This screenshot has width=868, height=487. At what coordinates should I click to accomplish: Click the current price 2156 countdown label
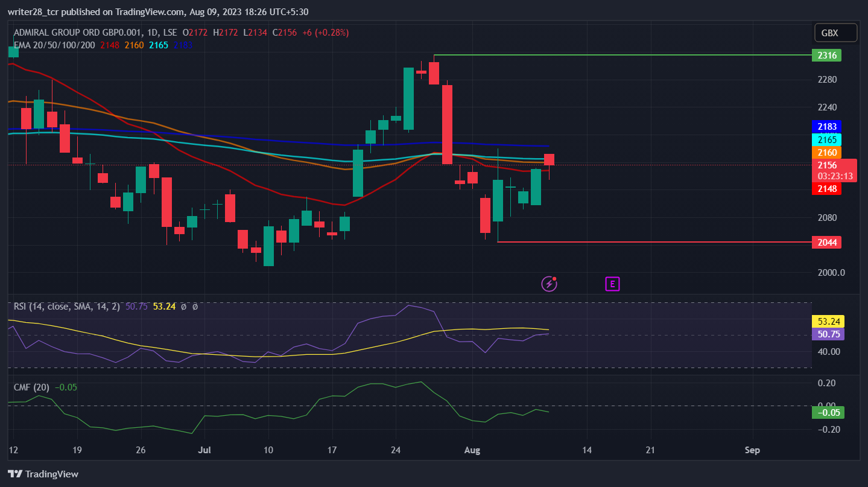pyautogui.click(x=835, y=171)
